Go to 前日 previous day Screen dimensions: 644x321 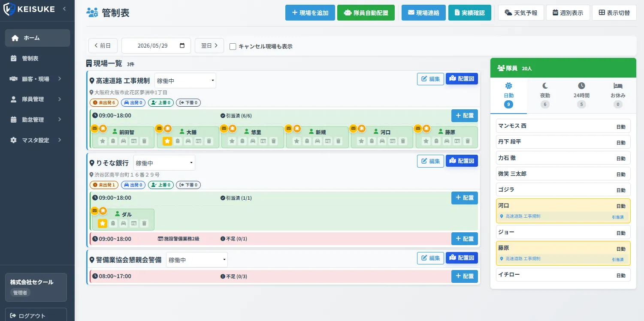point(103,45)
